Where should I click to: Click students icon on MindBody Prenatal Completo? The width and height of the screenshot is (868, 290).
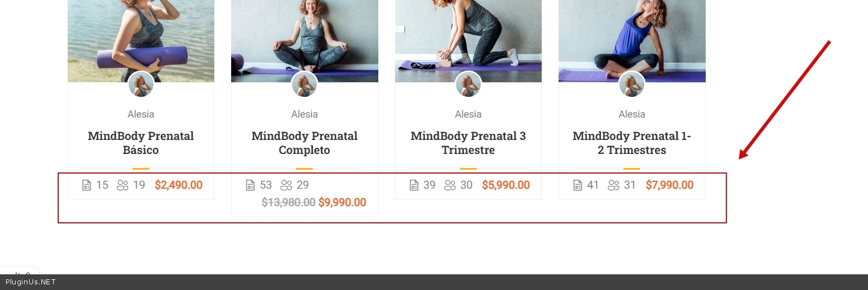click(x=286, y=185)
